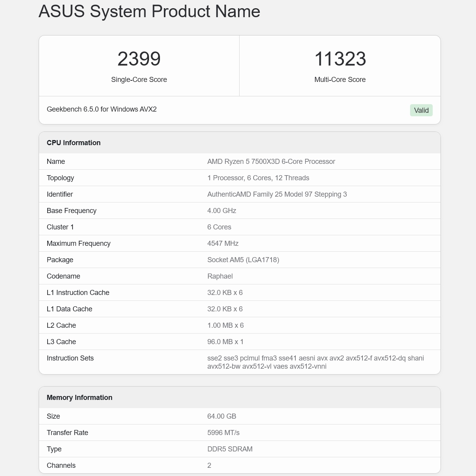Select the CPU Information section header

74,143
